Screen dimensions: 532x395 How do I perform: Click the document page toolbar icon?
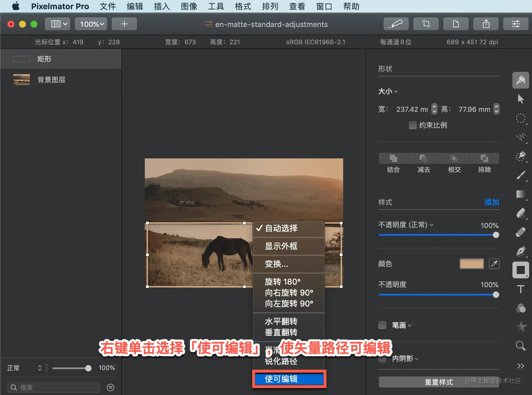point(456,24)
